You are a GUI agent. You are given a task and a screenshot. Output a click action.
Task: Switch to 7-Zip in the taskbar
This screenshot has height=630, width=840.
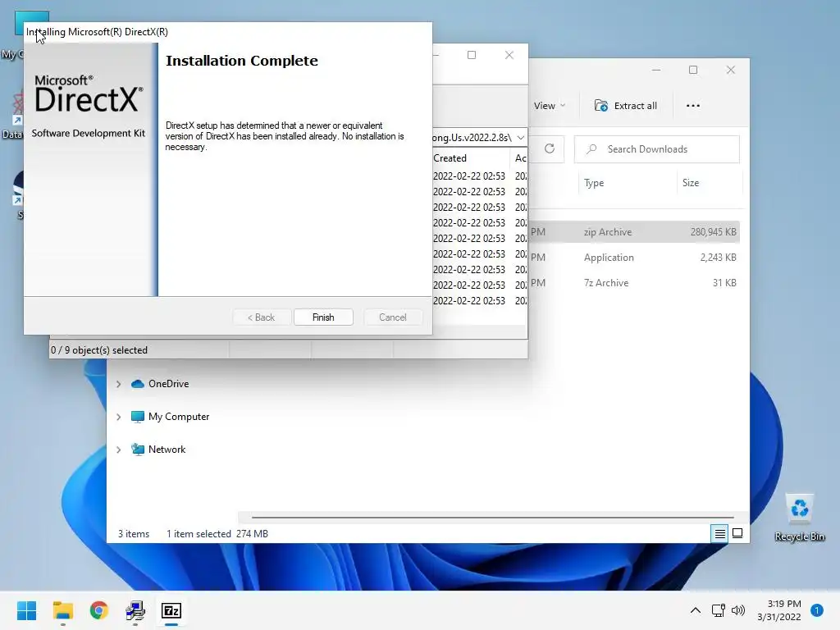(171, 610)
